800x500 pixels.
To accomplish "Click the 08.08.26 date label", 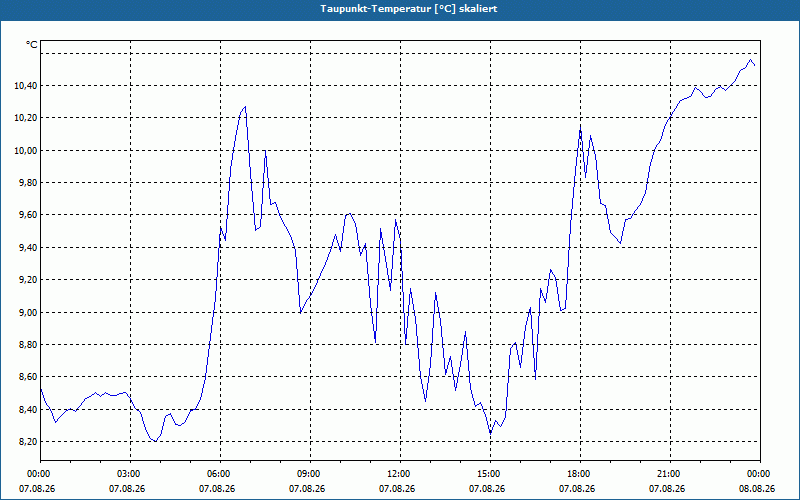I will tap(757, 489).
